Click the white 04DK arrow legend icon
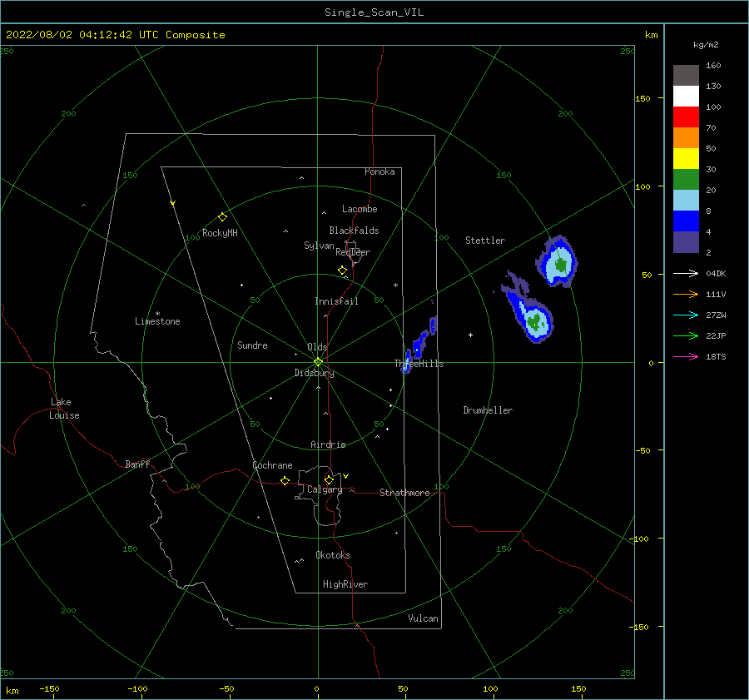Screen dimensions: 749x700 point(686,273)
